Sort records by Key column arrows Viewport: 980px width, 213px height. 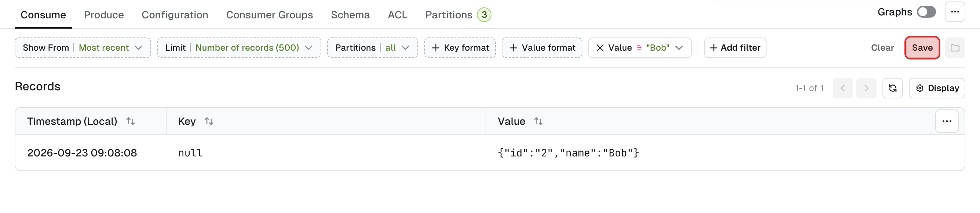pyautogui.click(x=209, y=121)
